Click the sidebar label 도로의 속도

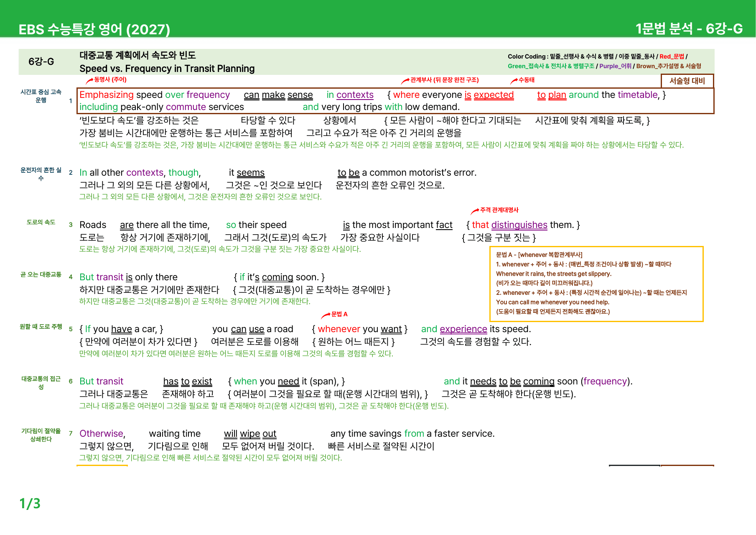point(41,222)
